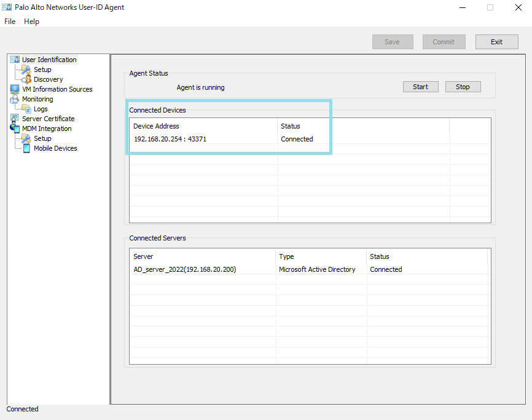Open Discovery in the navigation tree
This screenshot has height=420, width=532.
48,79
